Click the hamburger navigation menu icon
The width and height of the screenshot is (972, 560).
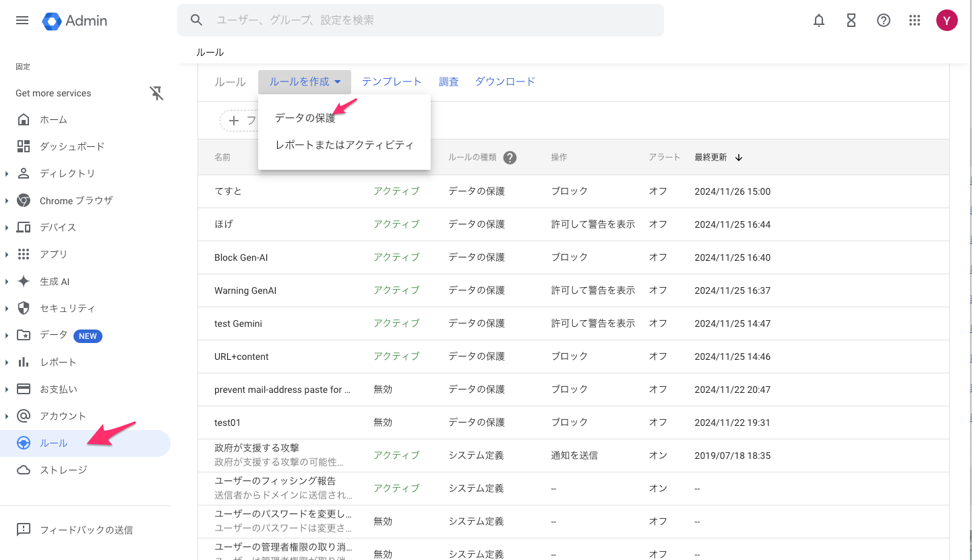coord(22,20)
